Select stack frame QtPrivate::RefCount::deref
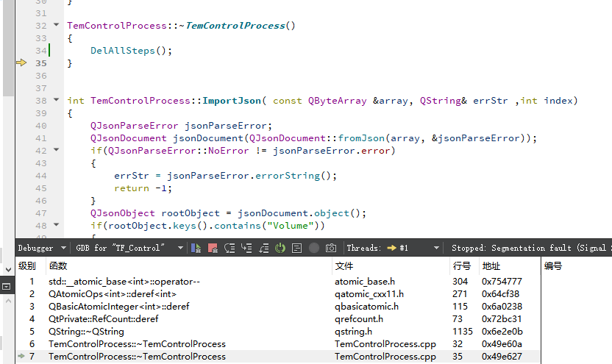 [x=104, y=318]
